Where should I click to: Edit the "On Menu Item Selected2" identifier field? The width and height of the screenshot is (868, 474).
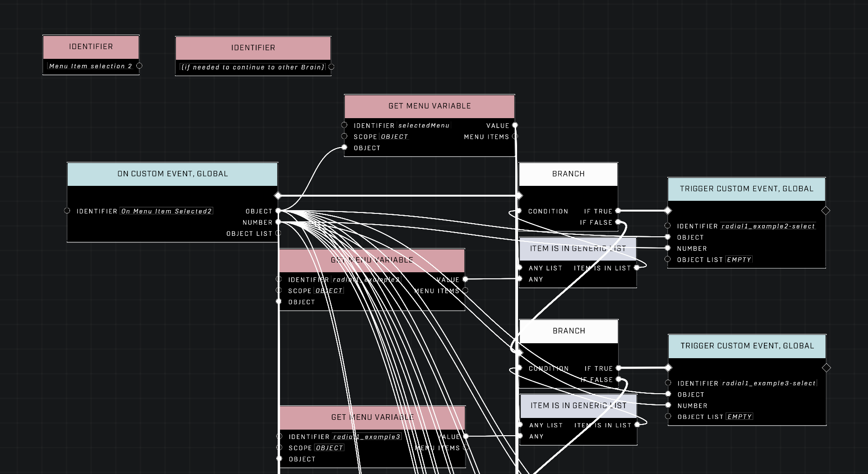(x=167, y=211)
